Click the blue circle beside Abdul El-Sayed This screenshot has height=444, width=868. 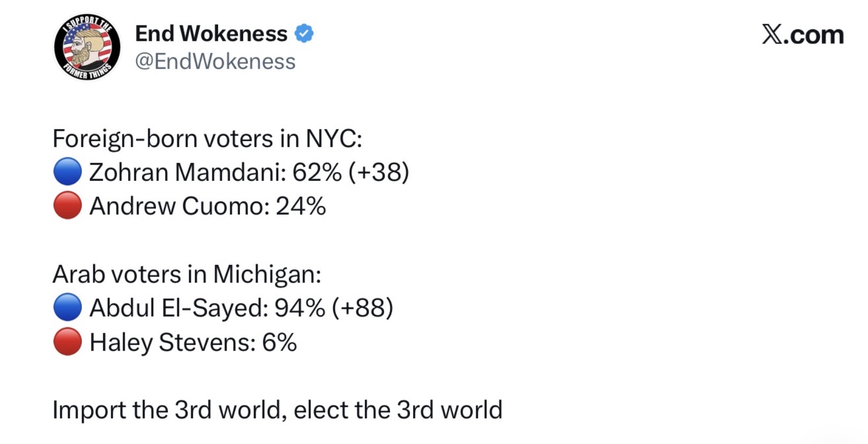coord(68,307)
